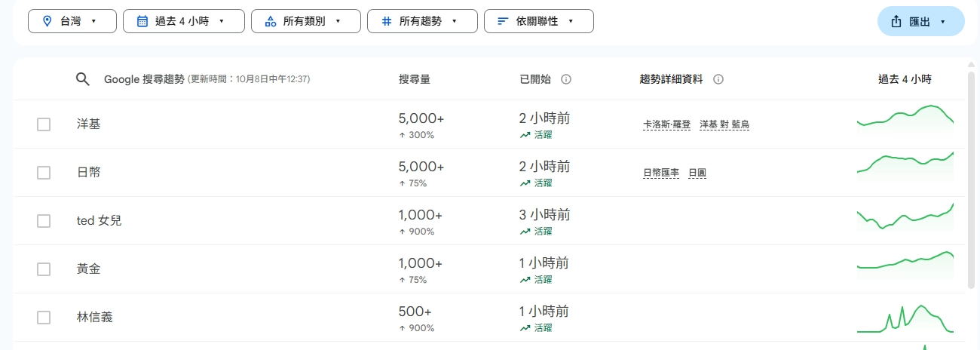Click 5,000+ search volume in 日幣 row

[421, 167]
